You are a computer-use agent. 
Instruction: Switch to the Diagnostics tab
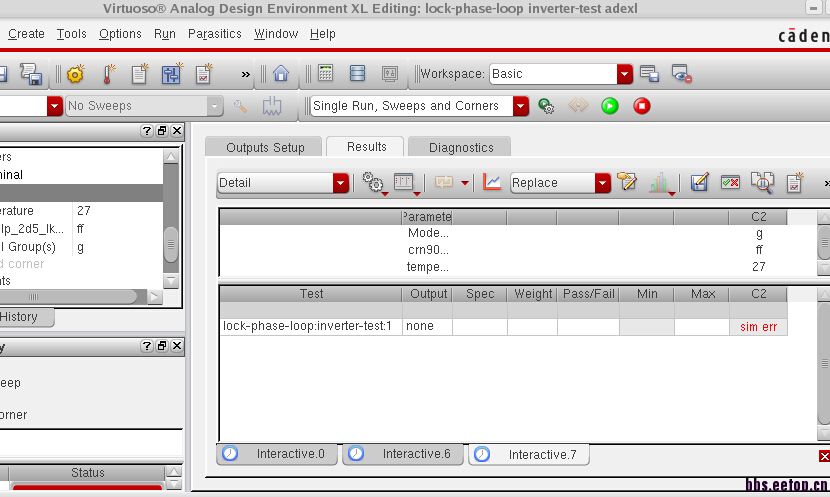pos(461,147)
